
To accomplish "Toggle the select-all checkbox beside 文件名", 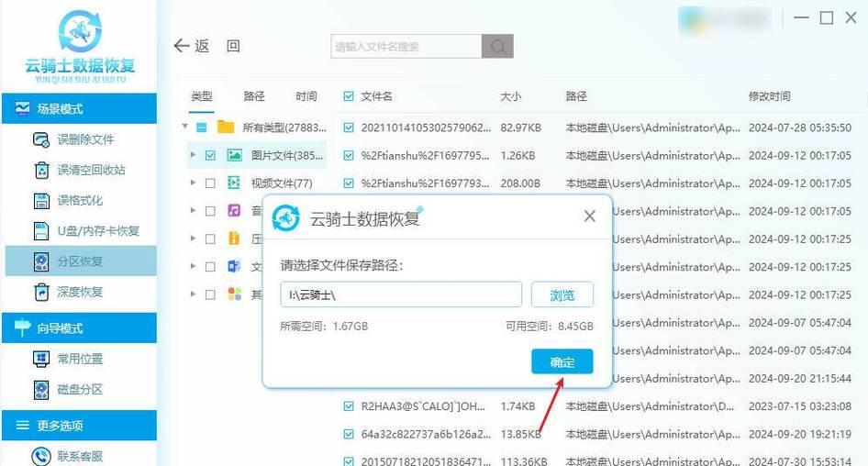I will [348, 96].
